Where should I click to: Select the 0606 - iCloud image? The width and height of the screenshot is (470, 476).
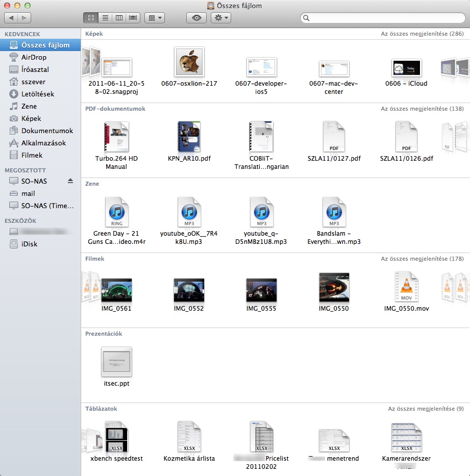tap(406, 68)
